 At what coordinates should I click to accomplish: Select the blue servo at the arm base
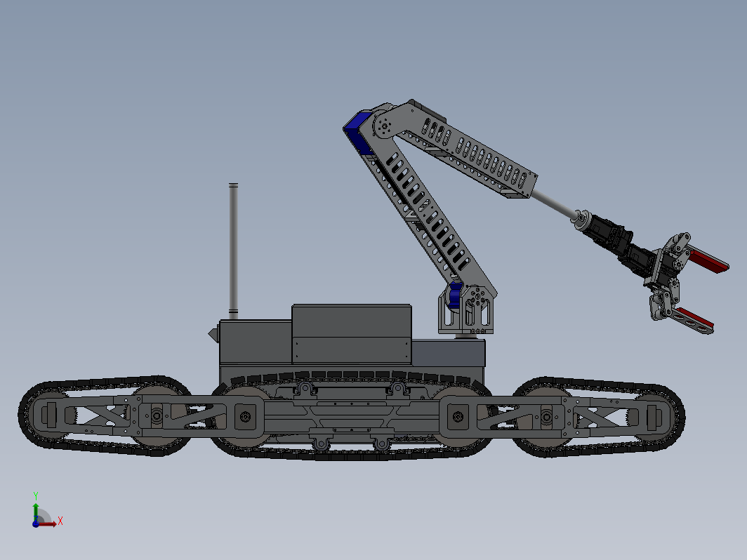(x=455, y=294)
